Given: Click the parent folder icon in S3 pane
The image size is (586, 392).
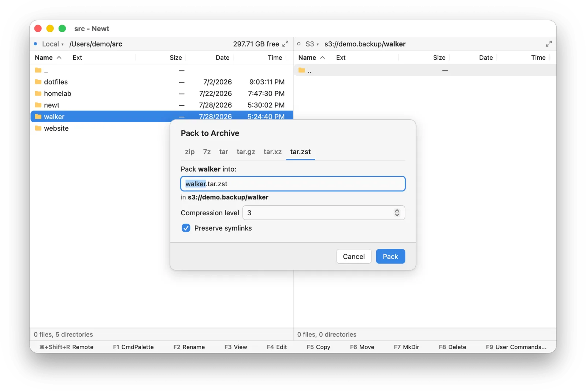Looking at the screenshot, I should point(301,70).
